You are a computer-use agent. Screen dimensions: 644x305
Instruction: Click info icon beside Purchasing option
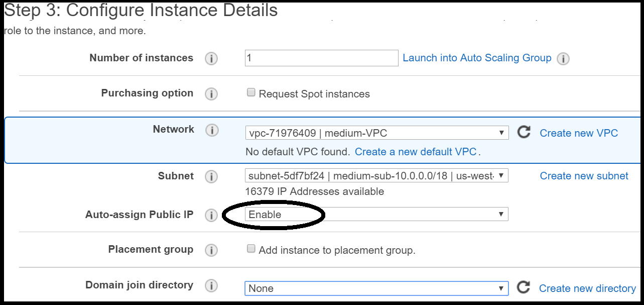(x=211, y=94)
